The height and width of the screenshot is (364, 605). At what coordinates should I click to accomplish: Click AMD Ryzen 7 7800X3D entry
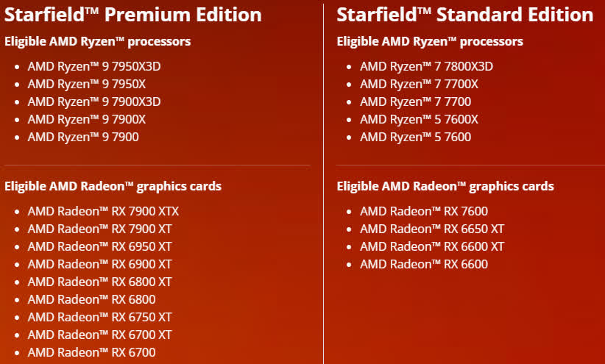426,66
